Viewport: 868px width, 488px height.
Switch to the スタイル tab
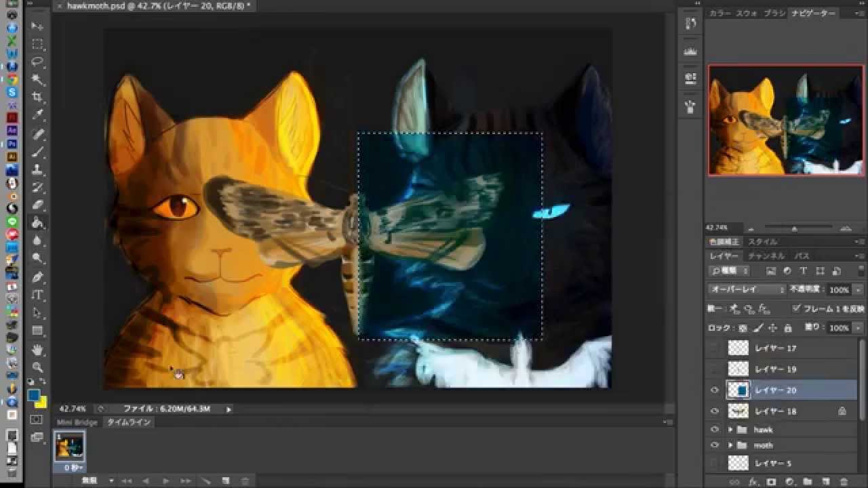tap(763, 242)
